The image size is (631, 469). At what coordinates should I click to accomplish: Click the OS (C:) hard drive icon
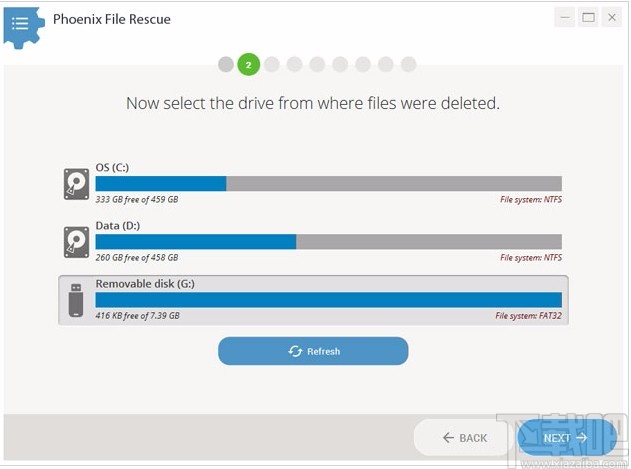(x=76, y=183)
